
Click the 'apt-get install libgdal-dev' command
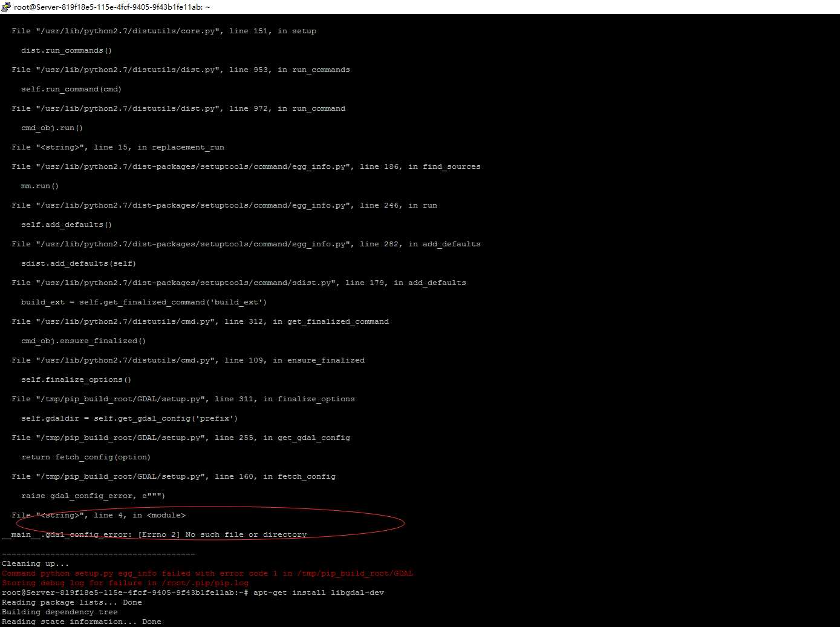pyautogui.click(x=319, y=593)
